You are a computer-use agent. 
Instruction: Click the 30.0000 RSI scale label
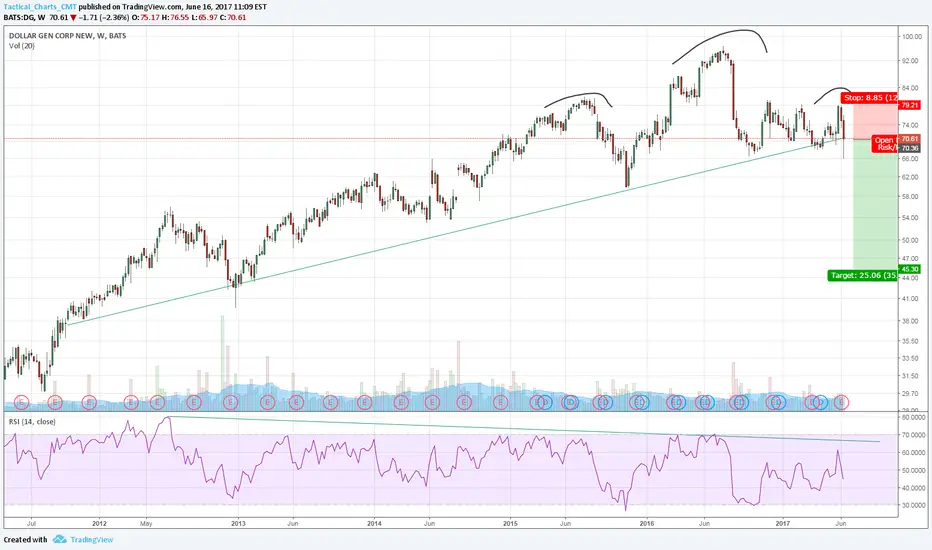914,505
